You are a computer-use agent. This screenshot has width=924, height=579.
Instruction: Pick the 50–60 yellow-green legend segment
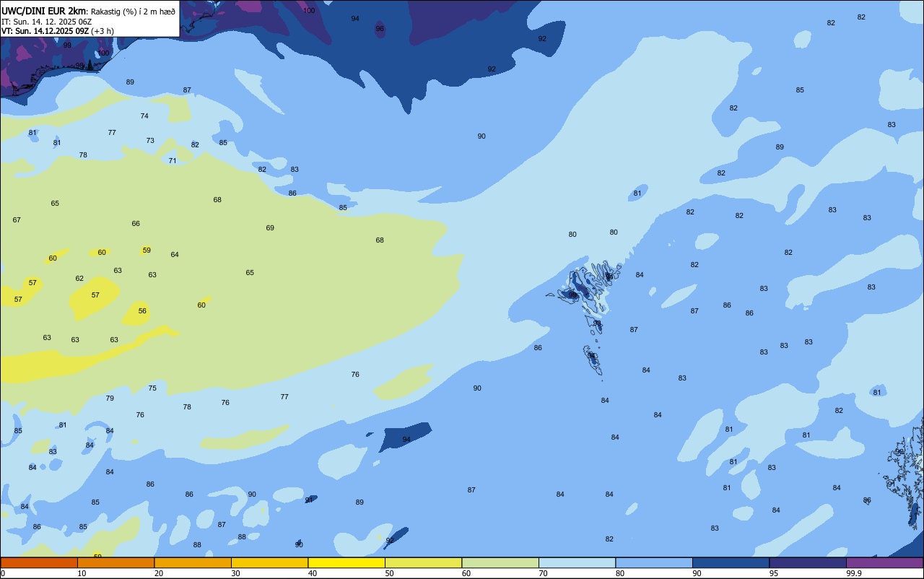point(423,562)
